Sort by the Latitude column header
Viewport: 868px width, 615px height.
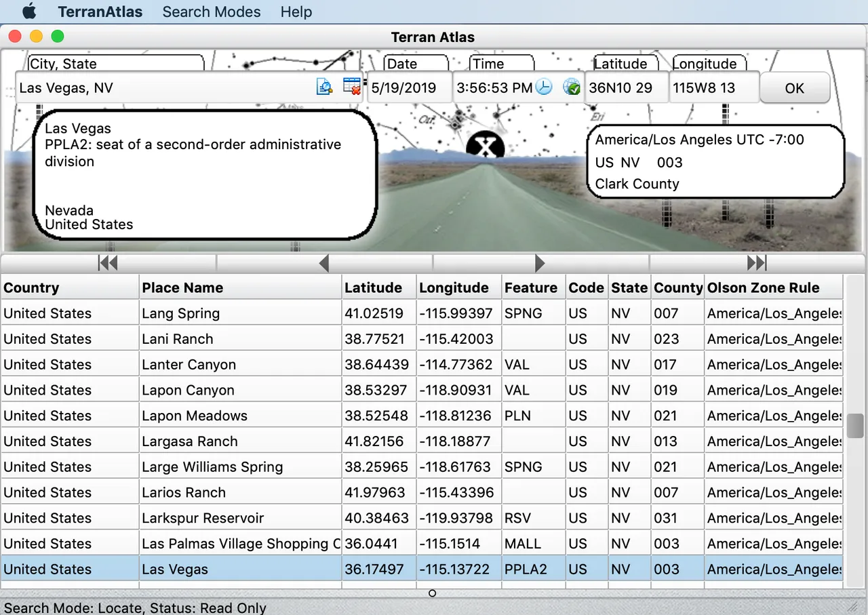pos(378,287)
